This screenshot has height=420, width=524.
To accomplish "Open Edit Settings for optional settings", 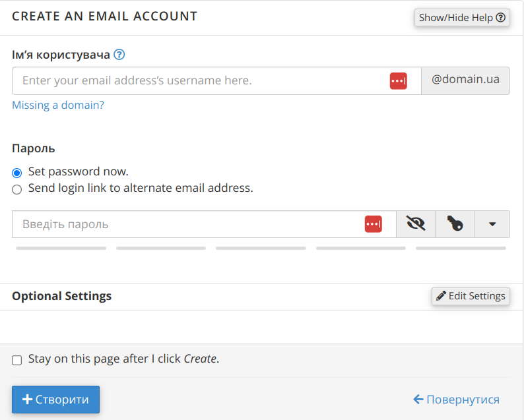I will (471, 296).
